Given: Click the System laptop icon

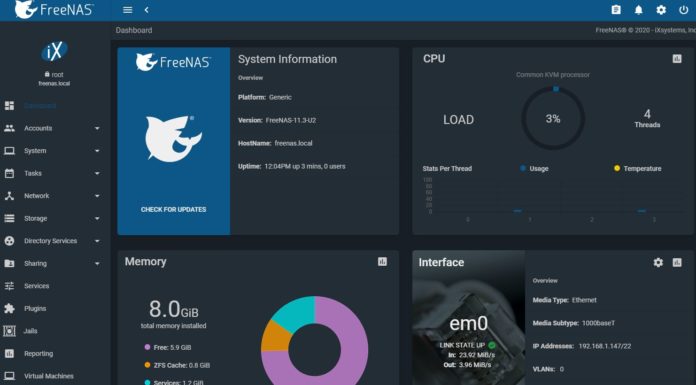Looking at the screenshot, I should pos(9,151).
